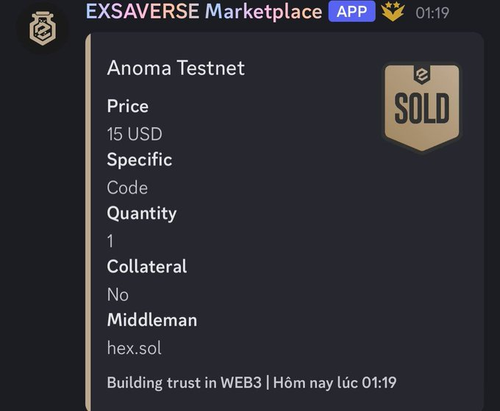Select the Collateral value No

118,295
